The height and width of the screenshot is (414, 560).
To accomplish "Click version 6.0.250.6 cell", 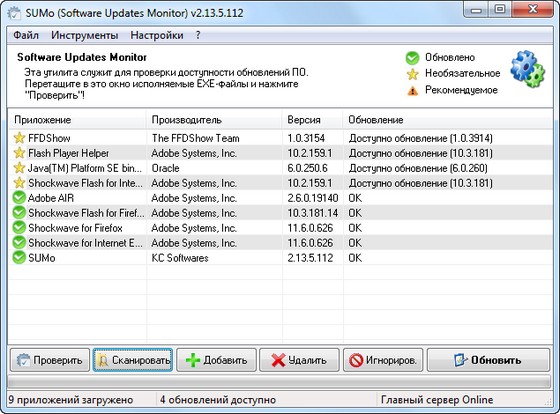I will pyautogui.click(x=308, y=168).
